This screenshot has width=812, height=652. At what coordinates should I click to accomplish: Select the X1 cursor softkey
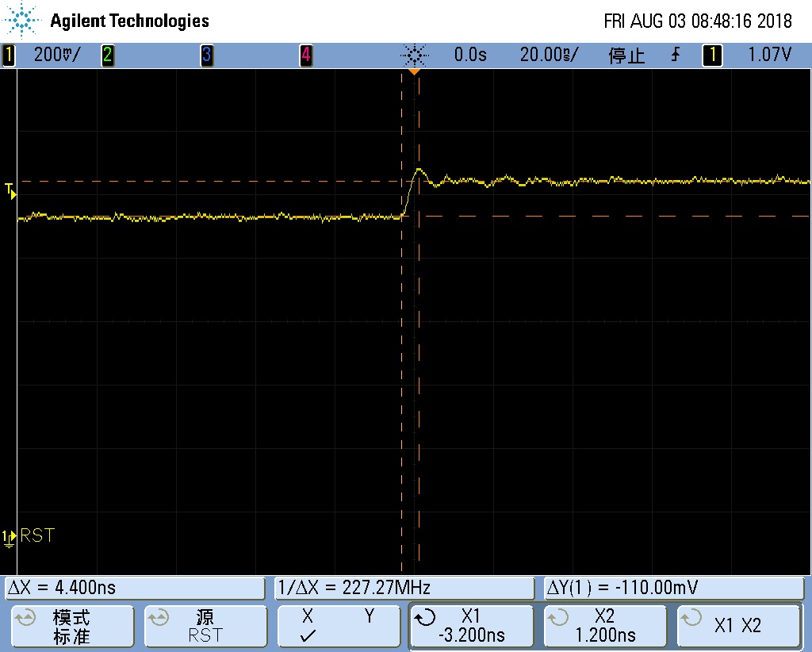pos(471,626)
